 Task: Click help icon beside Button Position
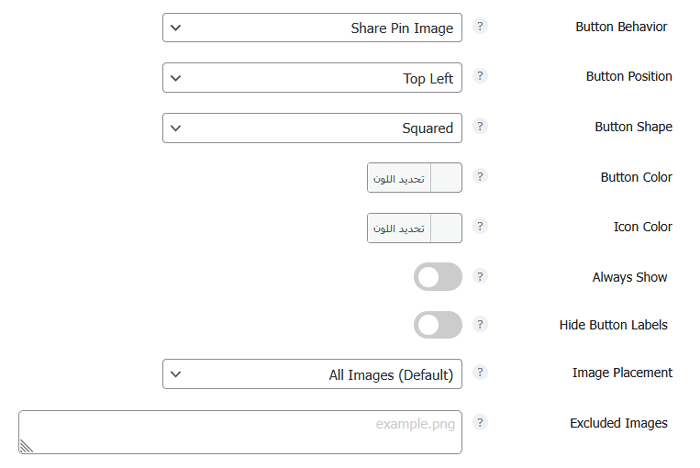pos(480,76)
